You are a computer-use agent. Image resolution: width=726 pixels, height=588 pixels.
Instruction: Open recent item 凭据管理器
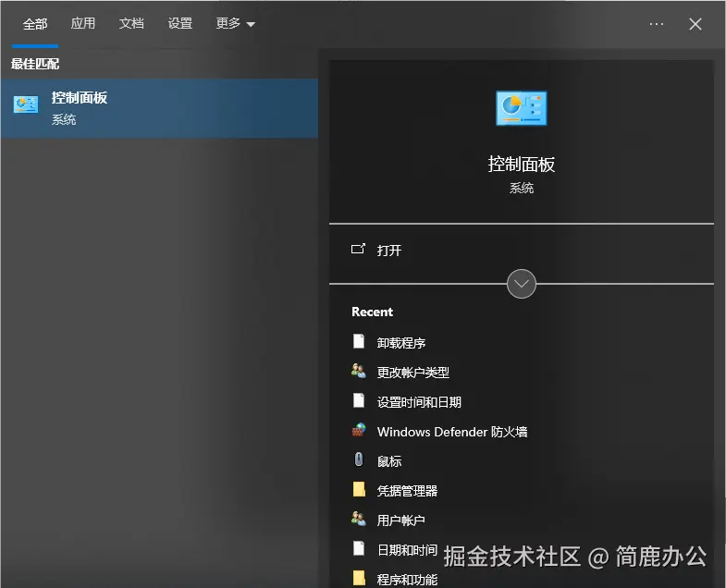[x=407, y=491]
